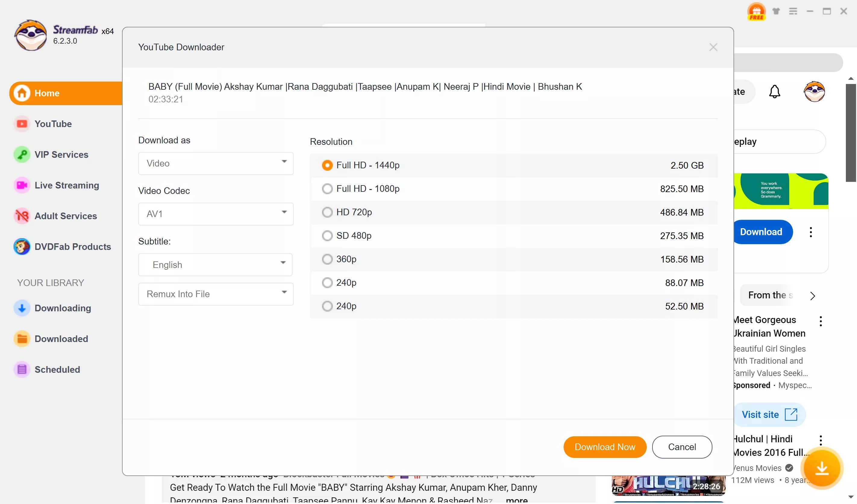The width and height of the screenshot is (857, 504).
Task: Open options for Ukrainian Women ad
Action: (820, 322)
